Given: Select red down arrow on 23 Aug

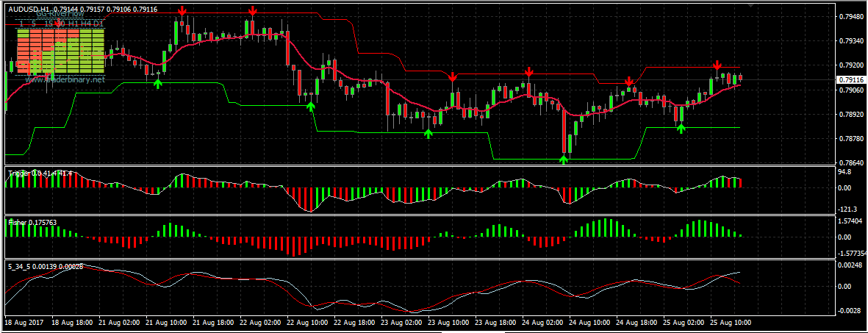Looking at the screenshot, I should click(x=452, y=77).
